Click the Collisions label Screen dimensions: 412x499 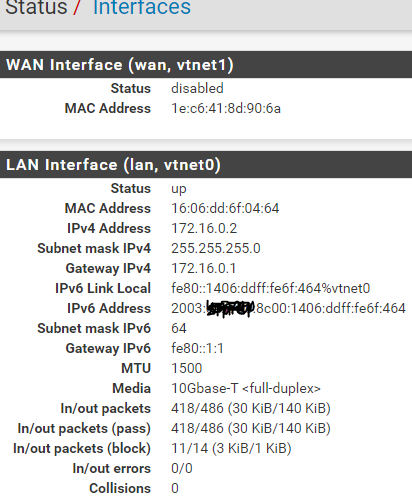click(120, 488)
